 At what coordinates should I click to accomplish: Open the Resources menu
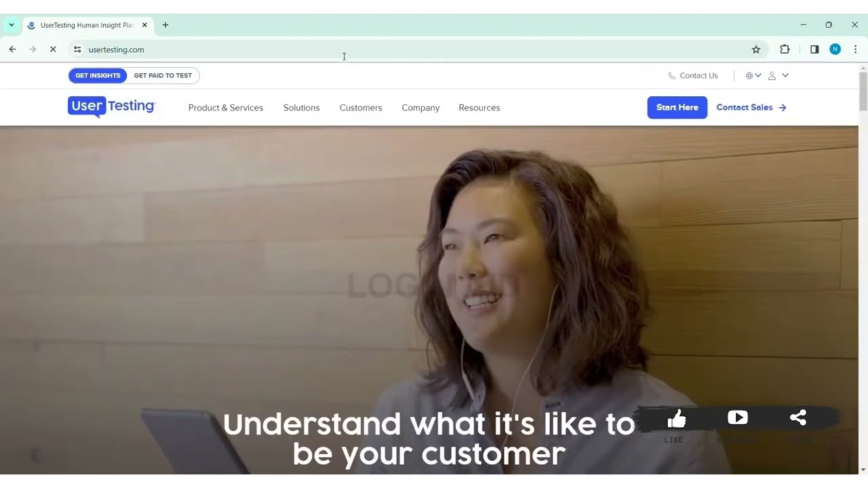[x=479, y=108]
